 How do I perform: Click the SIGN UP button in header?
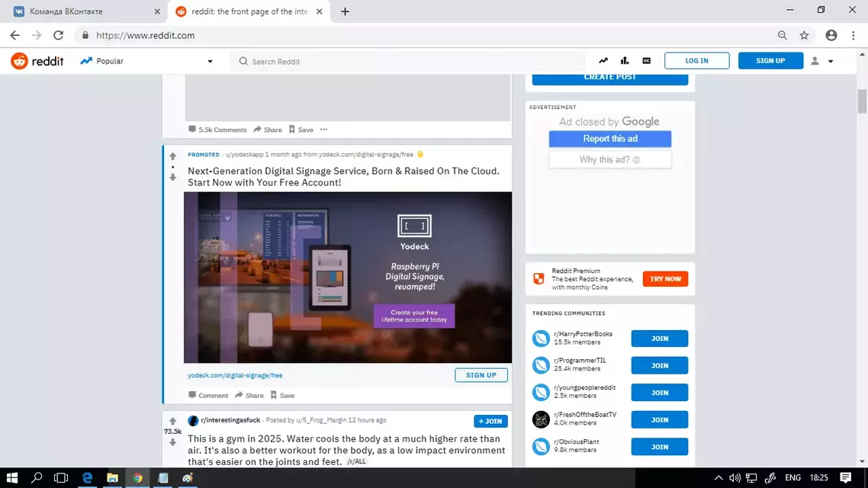pos(770,61)
